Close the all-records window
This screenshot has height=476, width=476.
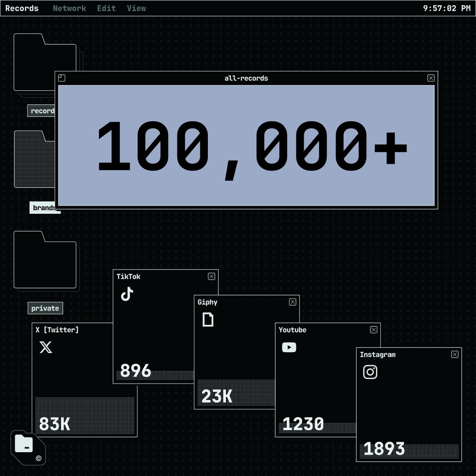[x=431, y=78]
